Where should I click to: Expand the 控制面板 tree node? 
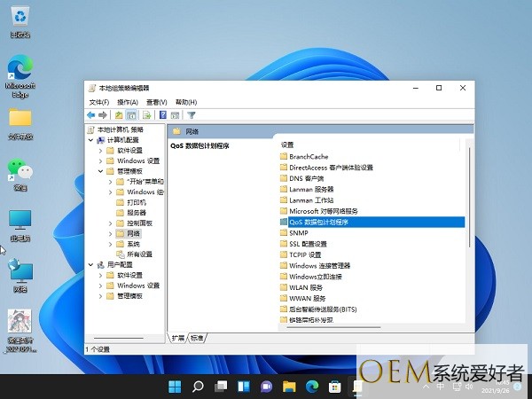(110, 223)
